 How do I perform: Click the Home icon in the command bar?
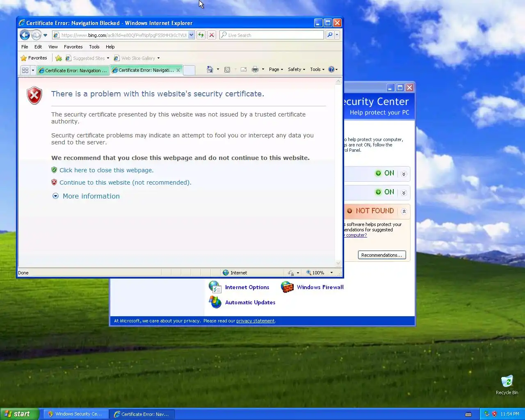(210, 69)
